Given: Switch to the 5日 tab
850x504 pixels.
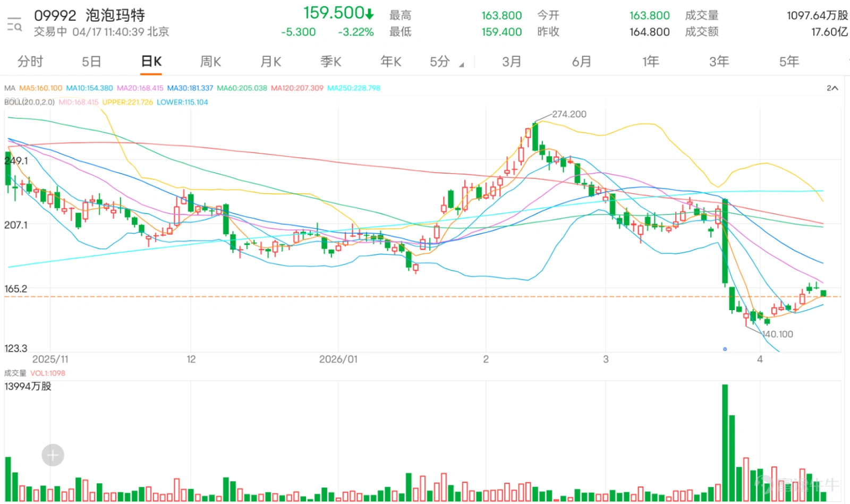Looking at the screenshot, I should click(91, 62).
